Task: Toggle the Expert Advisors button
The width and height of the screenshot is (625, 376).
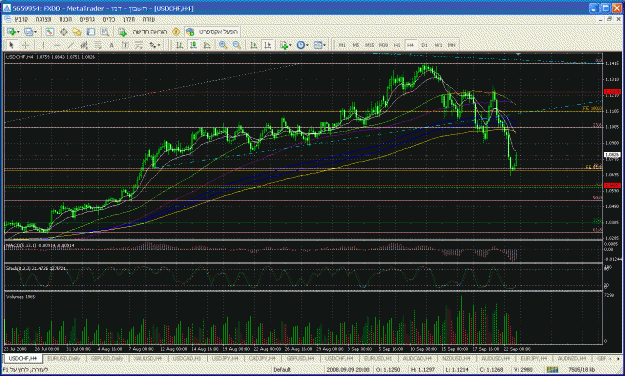Action: 212,32
